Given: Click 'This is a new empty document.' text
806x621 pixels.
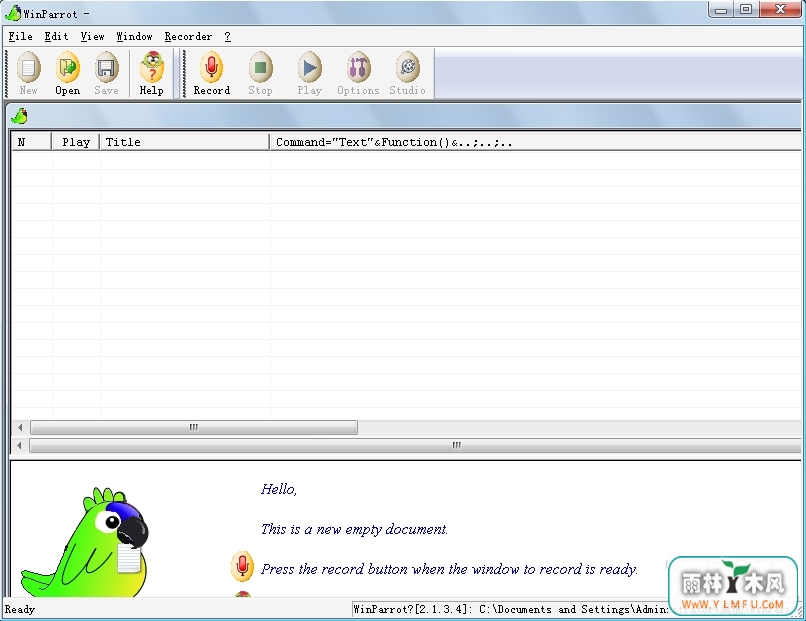Looking at the screenshot, I should pos(354,529).
